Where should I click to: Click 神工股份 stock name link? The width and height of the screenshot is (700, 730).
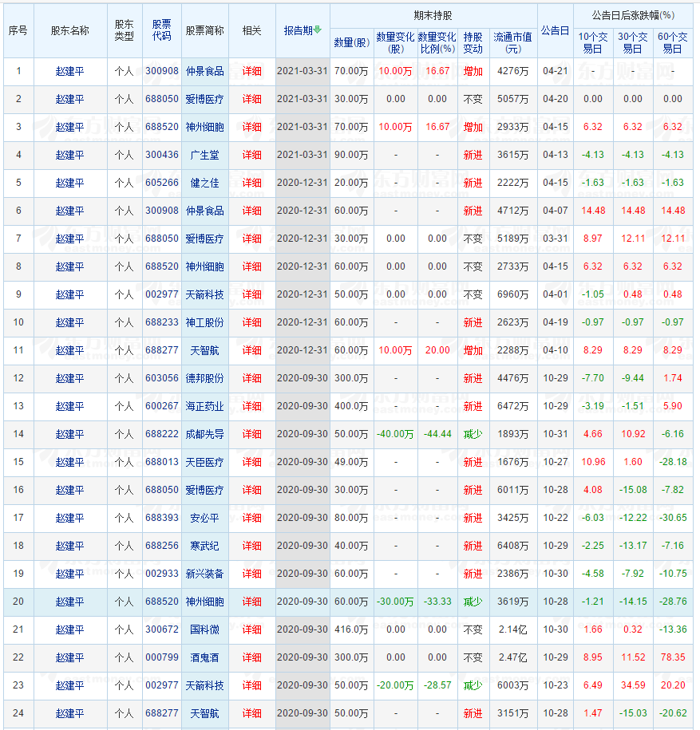point(204,322)
